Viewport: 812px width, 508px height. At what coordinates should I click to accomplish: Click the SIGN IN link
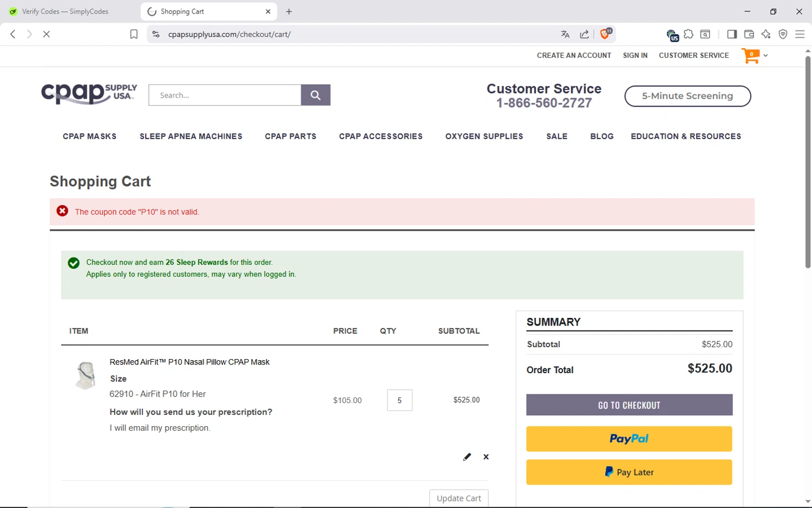pos(635,55)
